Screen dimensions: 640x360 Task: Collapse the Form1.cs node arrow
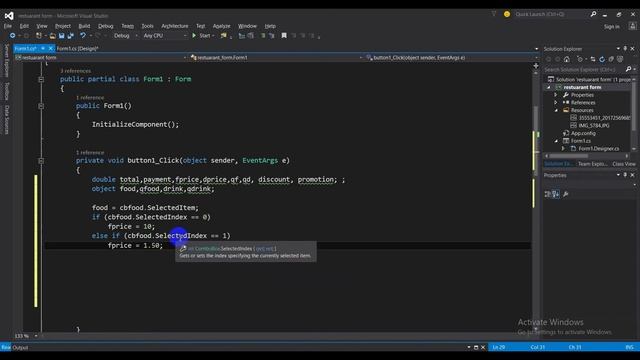click(x=556, y=141)
